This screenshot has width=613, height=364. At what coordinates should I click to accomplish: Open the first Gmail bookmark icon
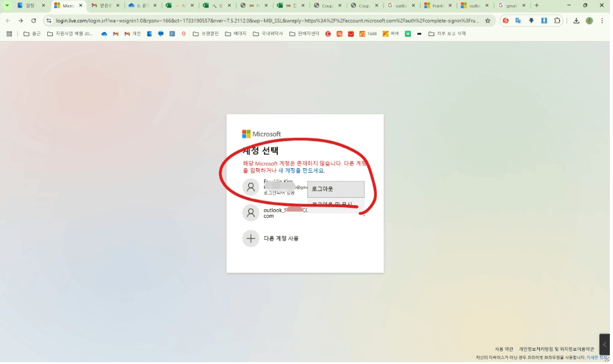[x=116, y=34]
